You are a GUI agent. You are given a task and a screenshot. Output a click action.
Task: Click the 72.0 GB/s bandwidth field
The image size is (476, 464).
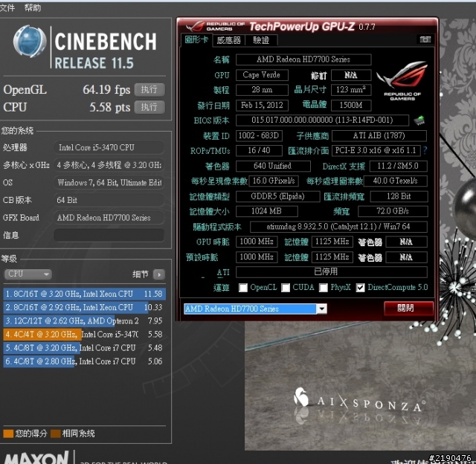(393, 211)
